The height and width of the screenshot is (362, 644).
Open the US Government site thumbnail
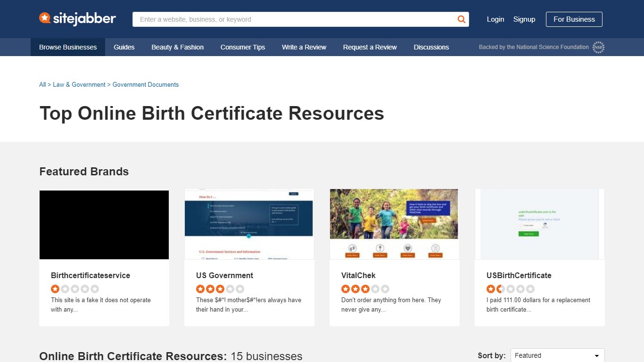[x=249, y=224]
